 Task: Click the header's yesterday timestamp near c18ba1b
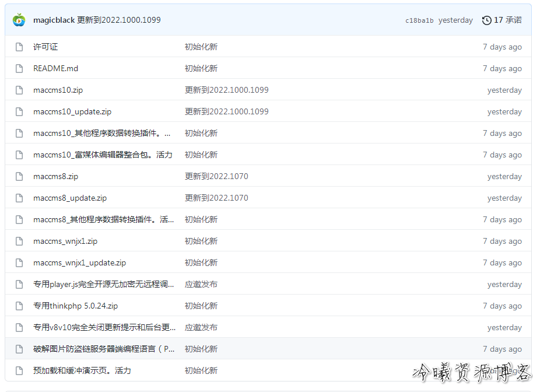[x=455, y=20]
